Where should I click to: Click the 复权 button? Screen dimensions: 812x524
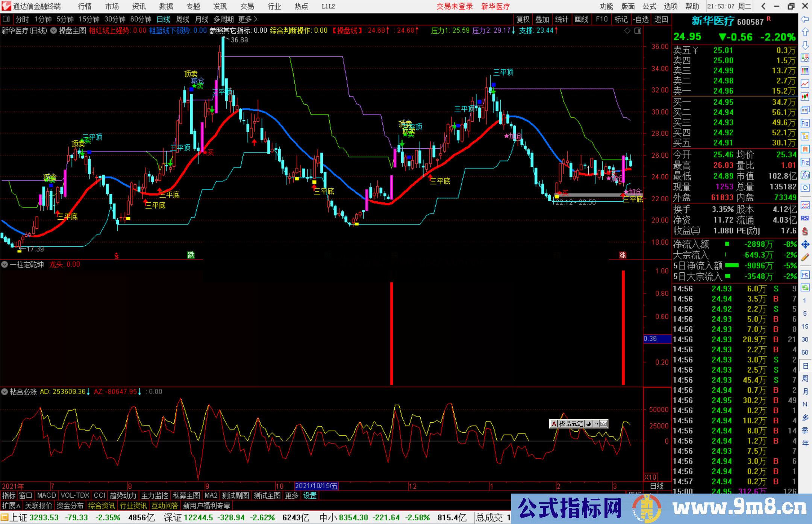(x=523, y=19)
